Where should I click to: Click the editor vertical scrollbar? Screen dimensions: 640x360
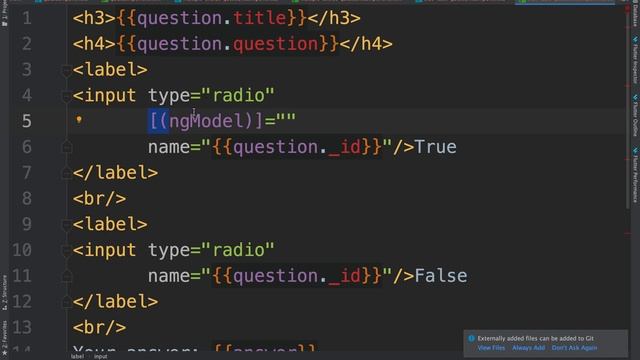[627, 106]
